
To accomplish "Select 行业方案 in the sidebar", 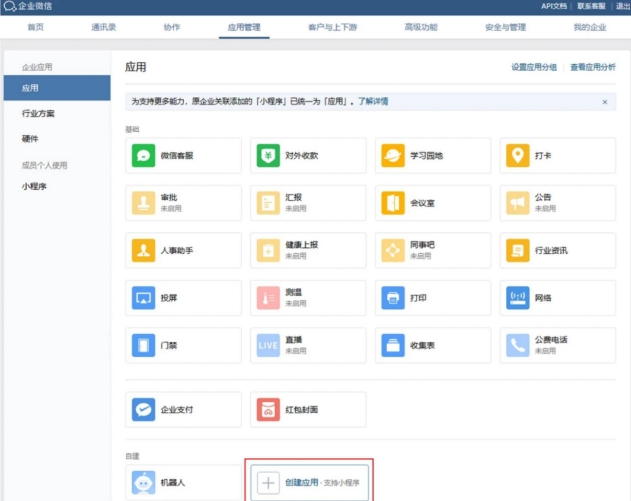I will point(39,114).
